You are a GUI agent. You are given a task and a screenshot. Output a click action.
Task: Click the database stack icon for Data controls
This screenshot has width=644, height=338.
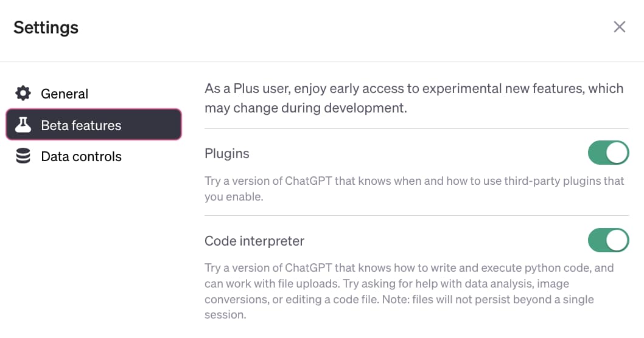point(23,157)
